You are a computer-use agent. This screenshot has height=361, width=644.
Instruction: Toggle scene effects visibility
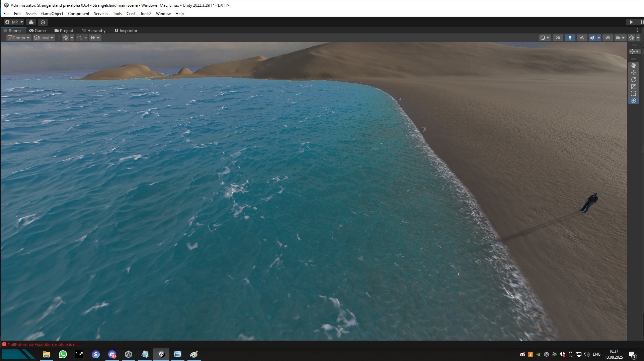point(593,38)
